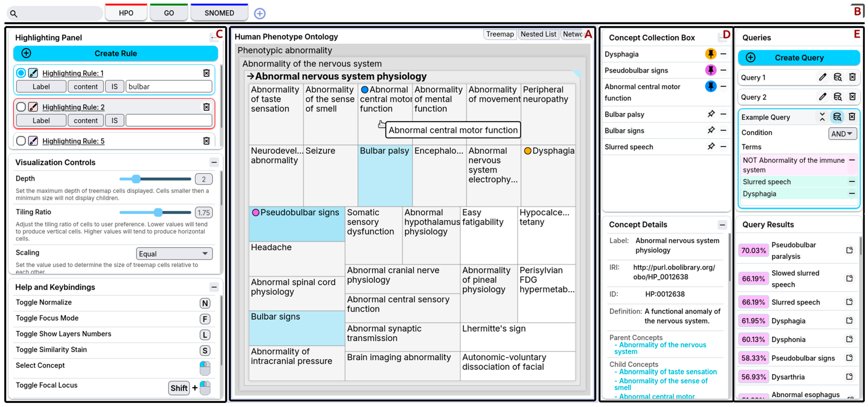Click color edit icon of Highlighting Rule: 2
Viewport: 868px width, 407px height.
pos(33,107)
